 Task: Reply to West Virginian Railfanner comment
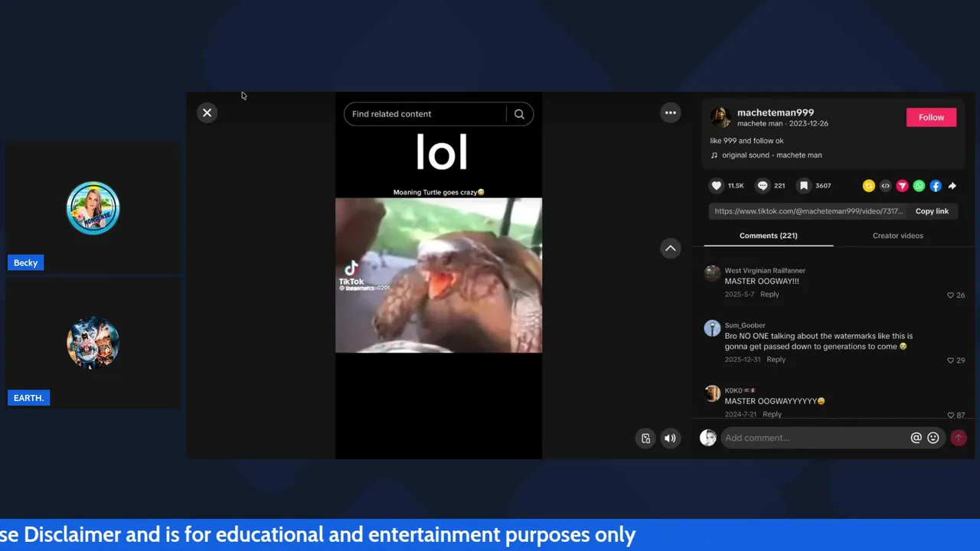[769, 295]
